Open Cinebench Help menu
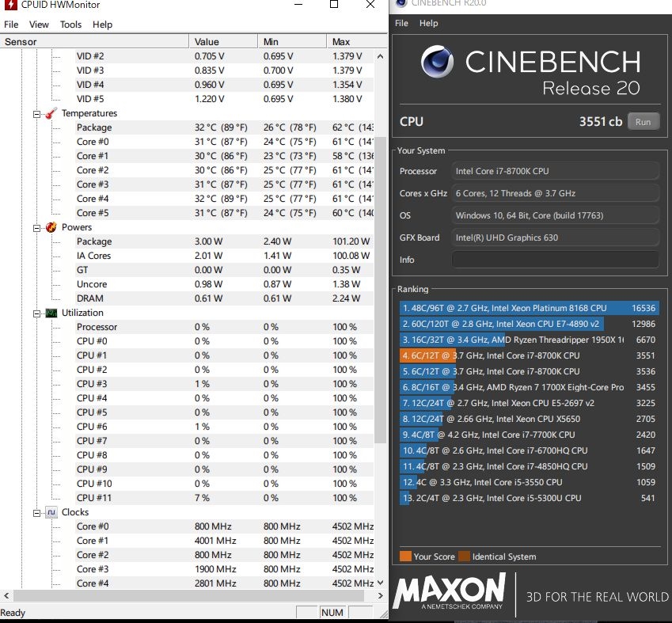 point(428,23)
